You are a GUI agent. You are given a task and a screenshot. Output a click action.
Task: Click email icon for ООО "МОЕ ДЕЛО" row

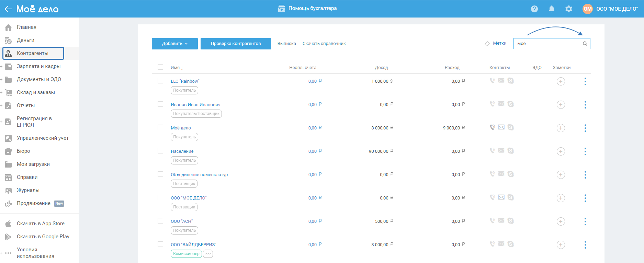point(501,197)
